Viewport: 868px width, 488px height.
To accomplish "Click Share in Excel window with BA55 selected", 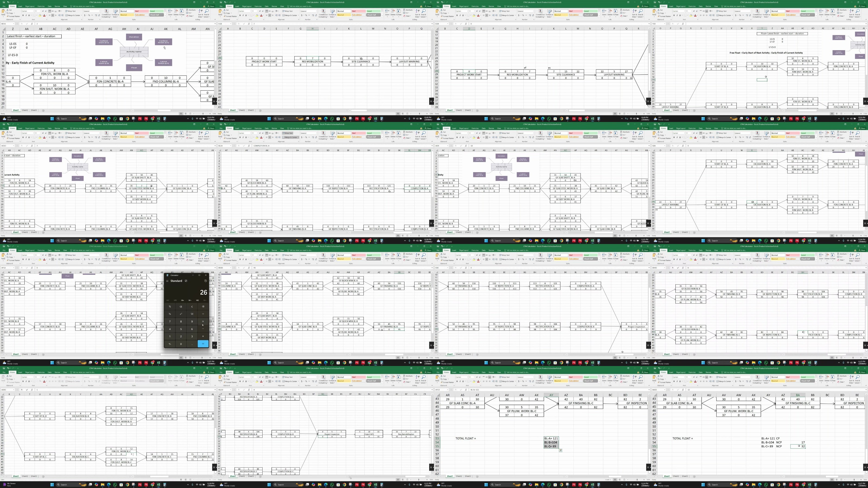I will point(862,373).
